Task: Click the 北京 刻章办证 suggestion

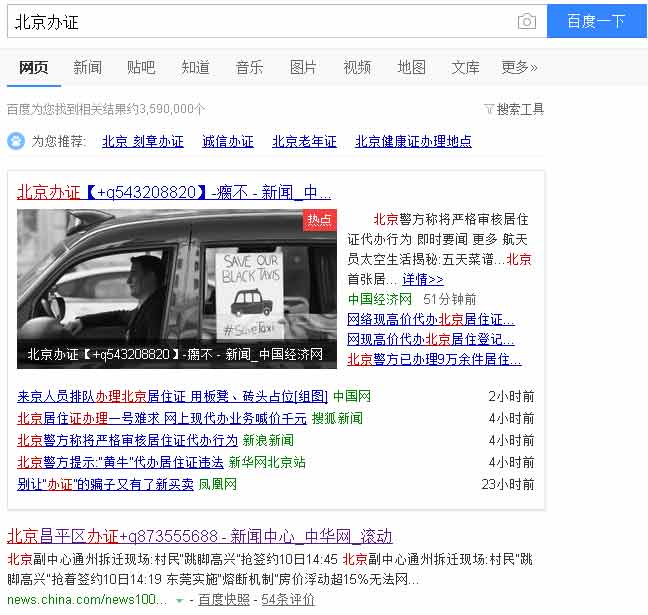Action: click(142, 141)
